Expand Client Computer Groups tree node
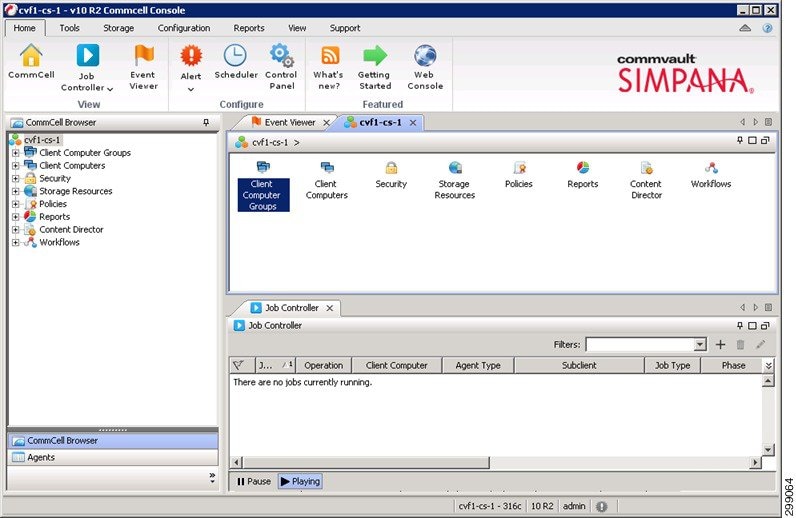796x518 pixels. tap(15, 152)
